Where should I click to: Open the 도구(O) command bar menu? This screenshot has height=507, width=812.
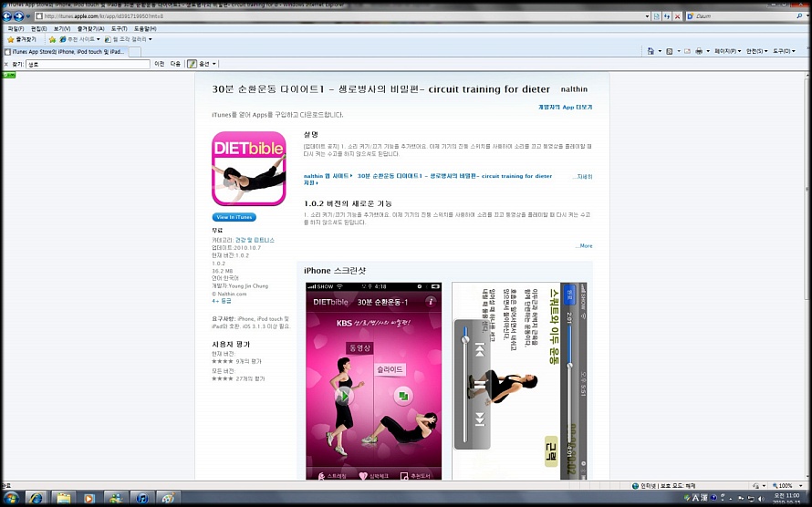click(784, 51)
